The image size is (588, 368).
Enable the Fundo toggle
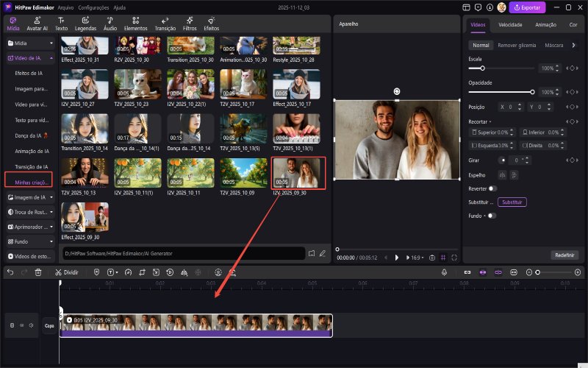(491, 216)
